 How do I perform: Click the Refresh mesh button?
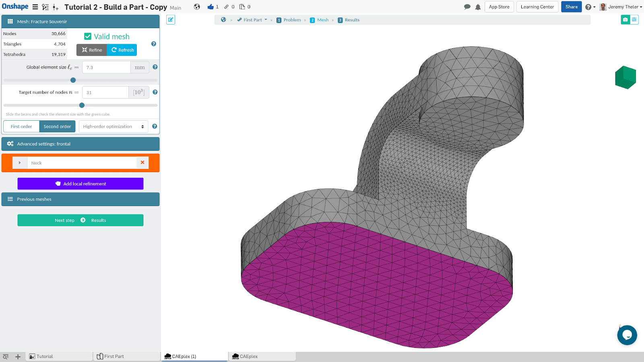pos(122,50)
